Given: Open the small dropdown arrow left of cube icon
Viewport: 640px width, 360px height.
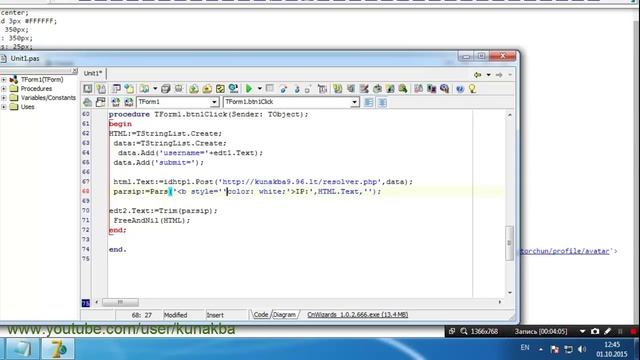Looking at the screenshot, I should (x=155, y=89).
